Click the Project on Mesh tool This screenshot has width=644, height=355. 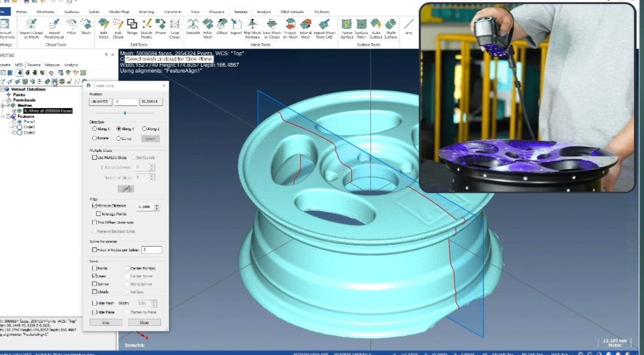291,29
